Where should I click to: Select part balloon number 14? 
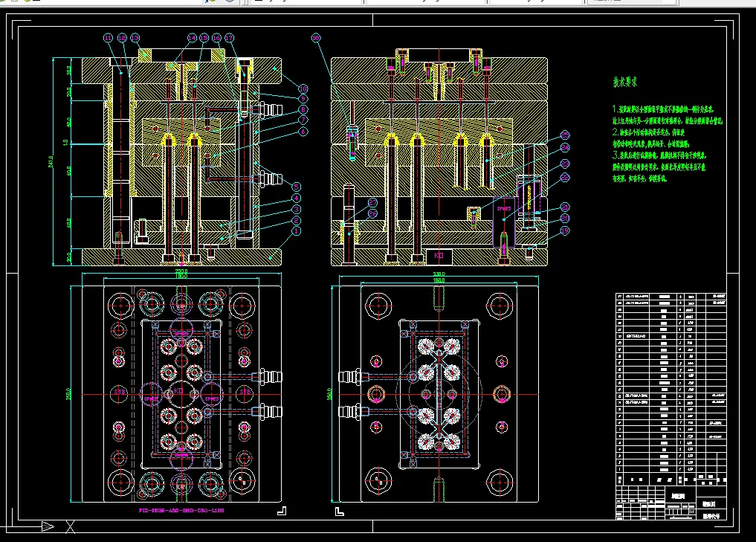pyautogui.click(x=192, y=38)
